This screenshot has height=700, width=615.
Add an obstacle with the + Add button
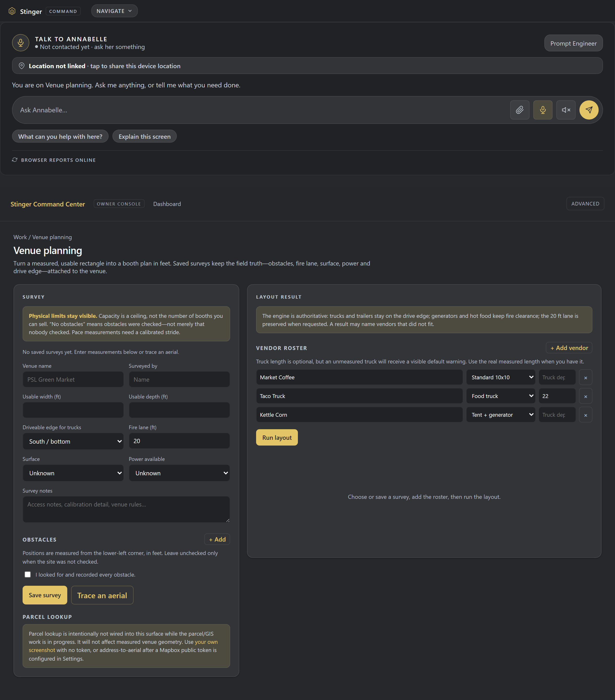(x=217, y=539)
